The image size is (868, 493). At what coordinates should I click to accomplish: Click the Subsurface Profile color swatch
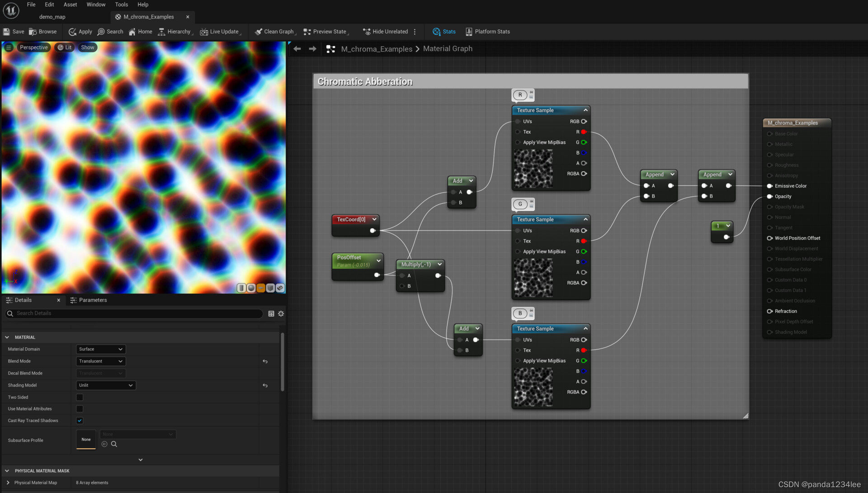click(86, 439)
